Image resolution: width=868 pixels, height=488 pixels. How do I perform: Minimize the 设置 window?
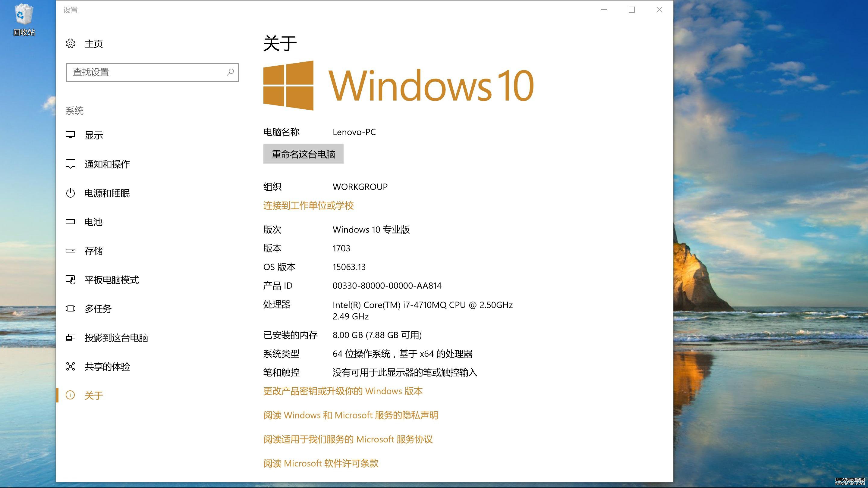[x=604, y=10]
